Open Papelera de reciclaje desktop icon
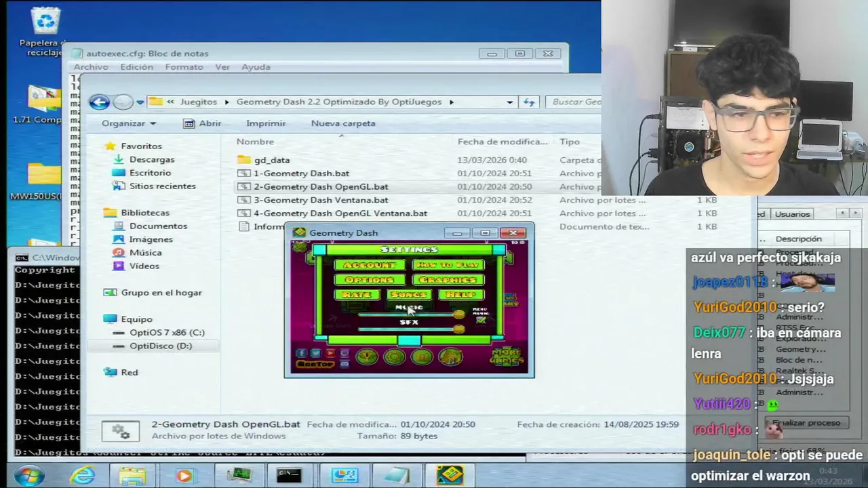This screenshot has height=488, width=868. click(45, 32)
